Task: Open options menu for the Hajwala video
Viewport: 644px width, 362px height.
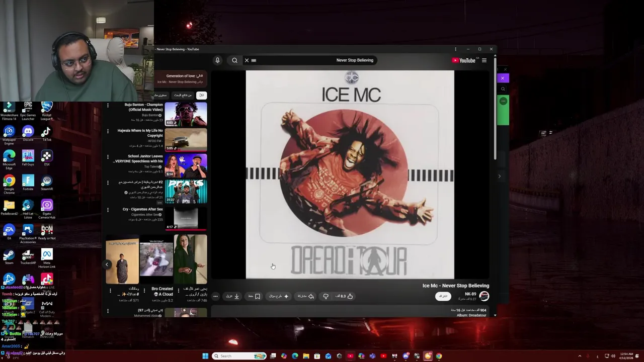Action: point(108,131)
